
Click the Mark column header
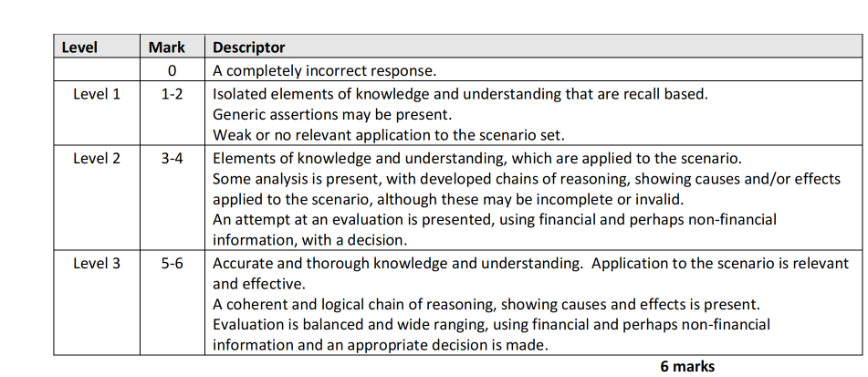coord(167,47)
